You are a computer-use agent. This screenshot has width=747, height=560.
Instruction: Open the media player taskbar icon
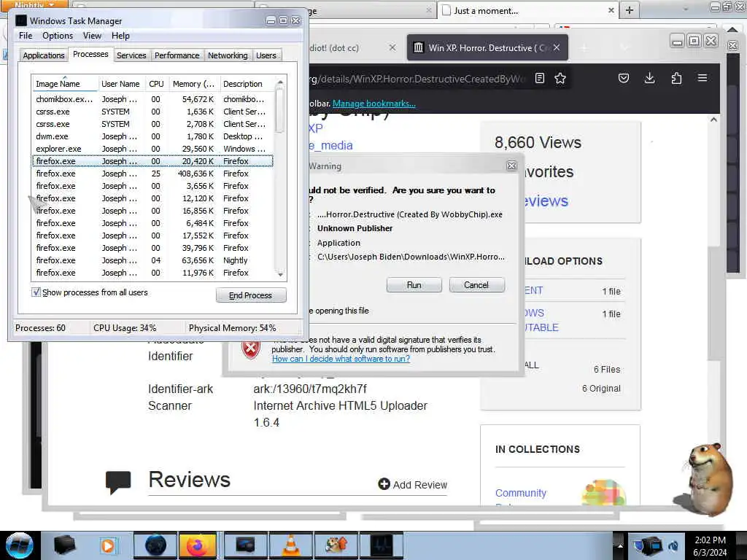[108, 545]
